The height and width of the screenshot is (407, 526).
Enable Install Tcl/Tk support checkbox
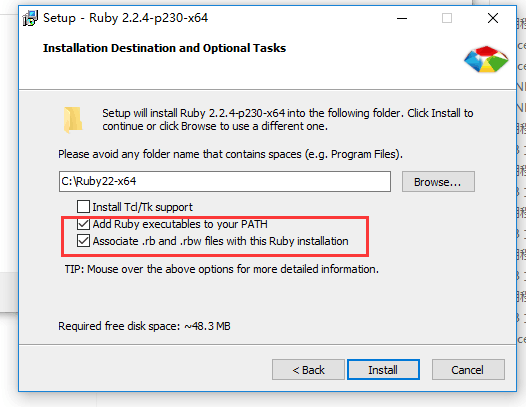83,207
